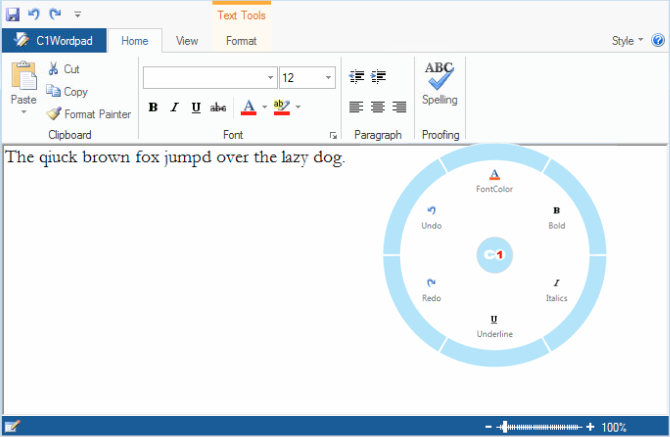This screenshot has width=670, height=437.
Task: Apply text highlight color from ribbon
Action: pyautogui.click(x=282, y=107)
